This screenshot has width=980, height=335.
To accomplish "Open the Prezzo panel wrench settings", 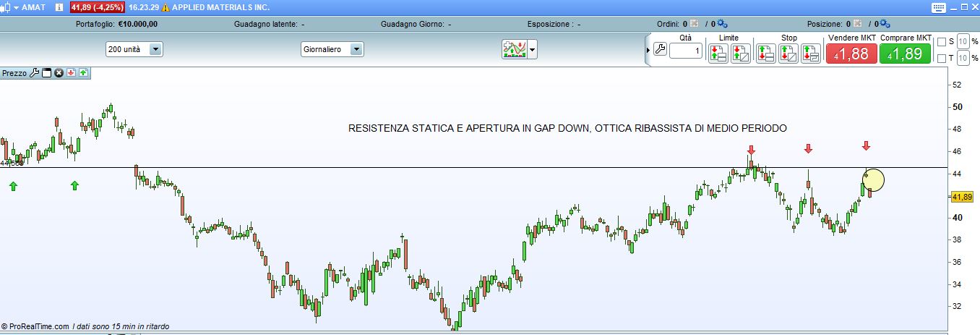I will 34,73.
